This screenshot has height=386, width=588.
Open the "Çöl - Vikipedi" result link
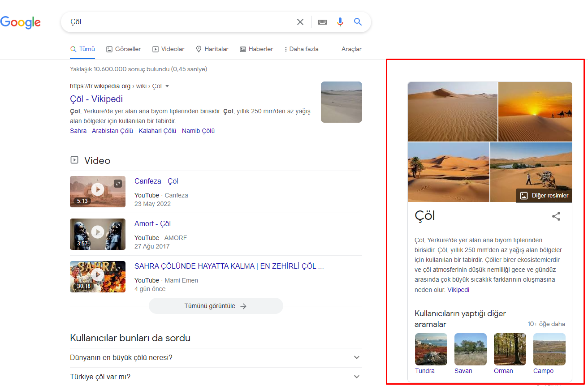tap(96, 99)
